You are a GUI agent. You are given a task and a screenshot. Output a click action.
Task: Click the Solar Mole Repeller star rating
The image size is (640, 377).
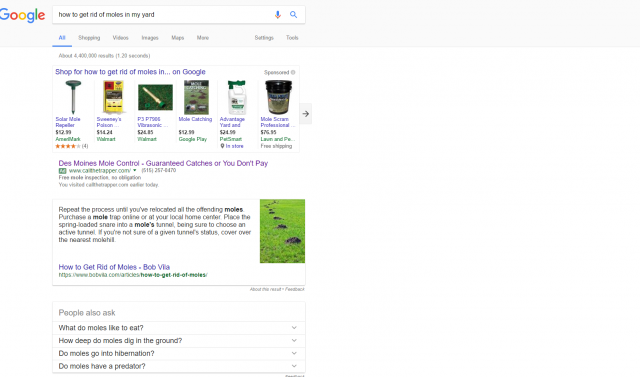68,146
